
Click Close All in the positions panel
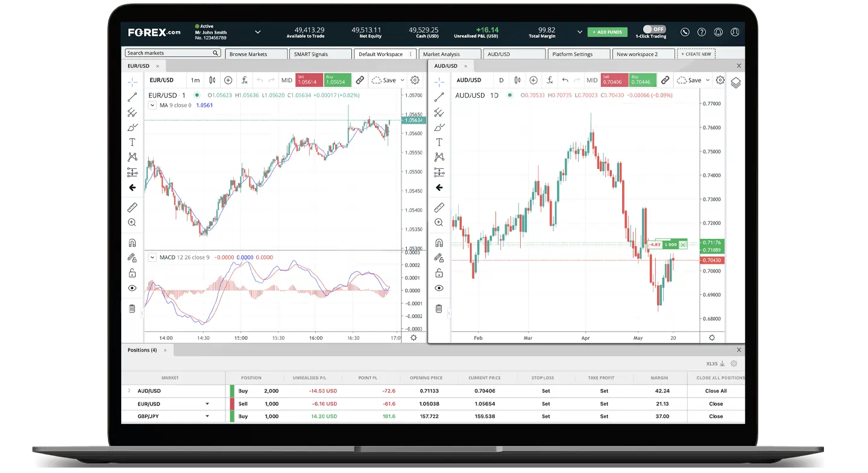point(715,391)
